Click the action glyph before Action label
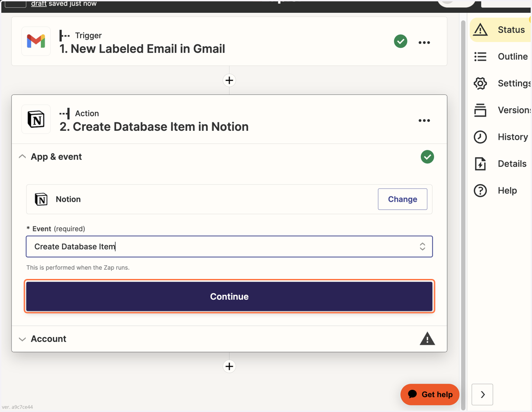 65,114
